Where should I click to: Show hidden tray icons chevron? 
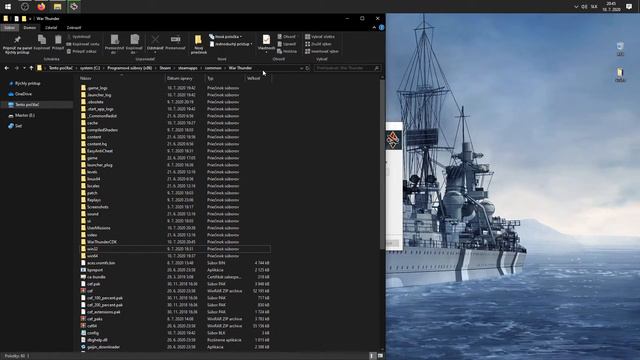576,7
